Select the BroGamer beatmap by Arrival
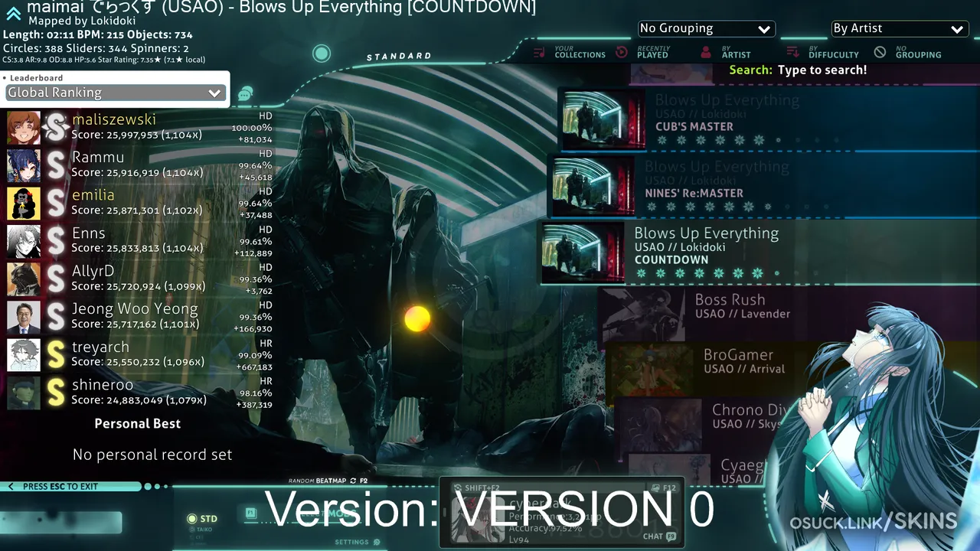 click(793, 369)
